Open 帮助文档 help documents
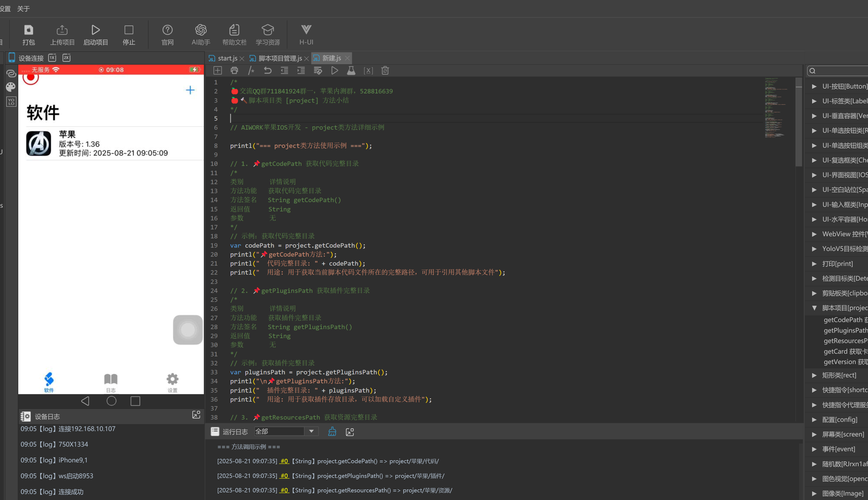868x500 pixels. [x=234, y=35]
